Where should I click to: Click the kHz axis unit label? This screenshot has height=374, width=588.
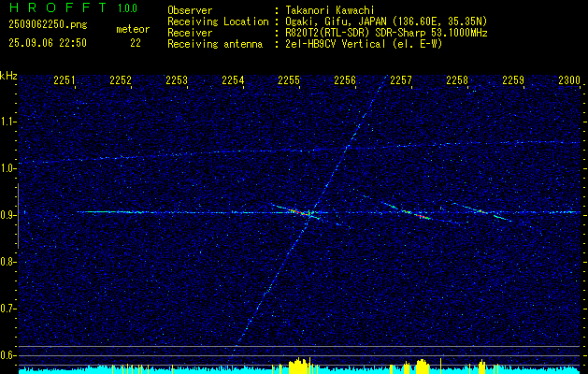[8, 76]
